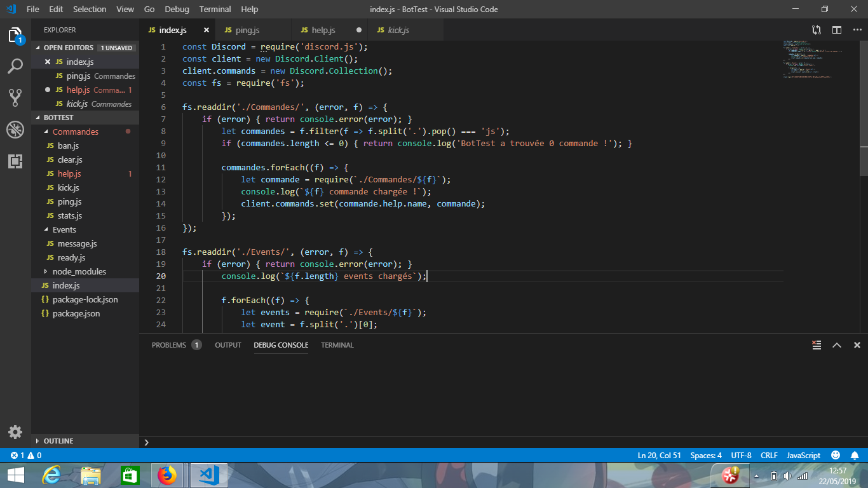The height and width of the screenshot is (488, 868).
Task: Open the feedback smiley in the status bar
Action: [836, 456]
